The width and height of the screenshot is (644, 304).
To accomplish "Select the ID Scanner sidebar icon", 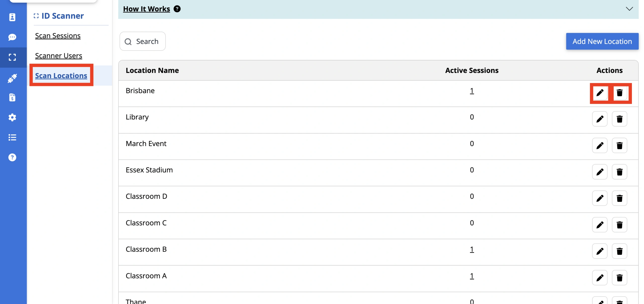I will pyautogui.click(x=12, y=57).
